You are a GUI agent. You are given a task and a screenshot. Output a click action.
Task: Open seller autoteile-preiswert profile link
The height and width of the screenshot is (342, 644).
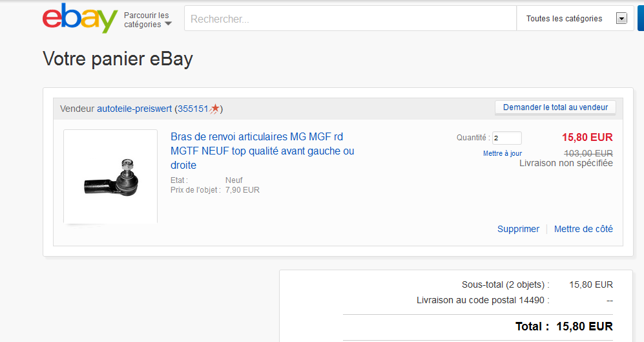[x=134, y=109]
